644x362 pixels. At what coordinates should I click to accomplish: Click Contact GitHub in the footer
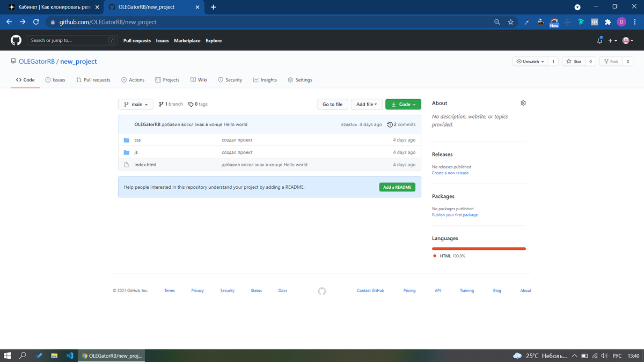(x=370, y=291)
